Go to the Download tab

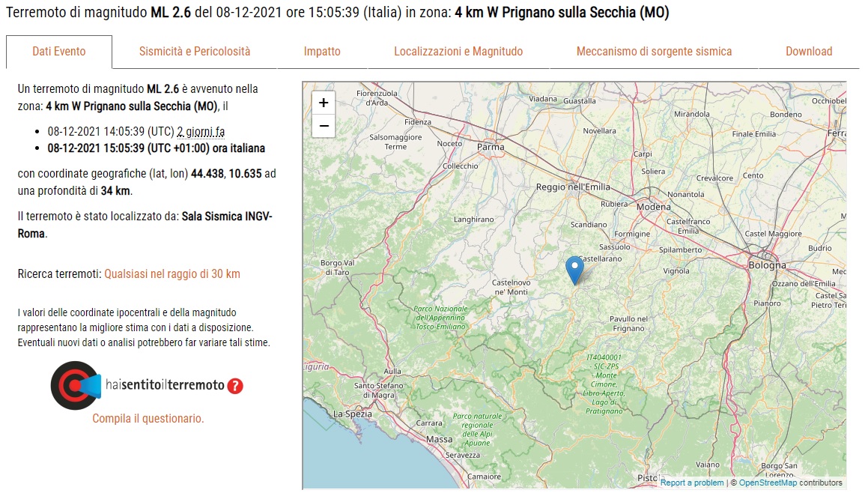809,52
